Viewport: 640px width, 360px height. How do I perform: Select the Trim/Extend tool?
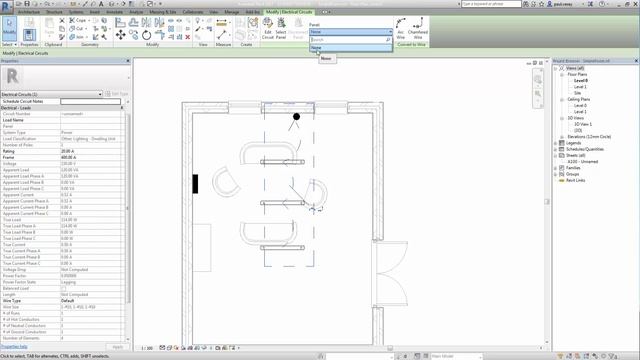click(x=159, y=35)
